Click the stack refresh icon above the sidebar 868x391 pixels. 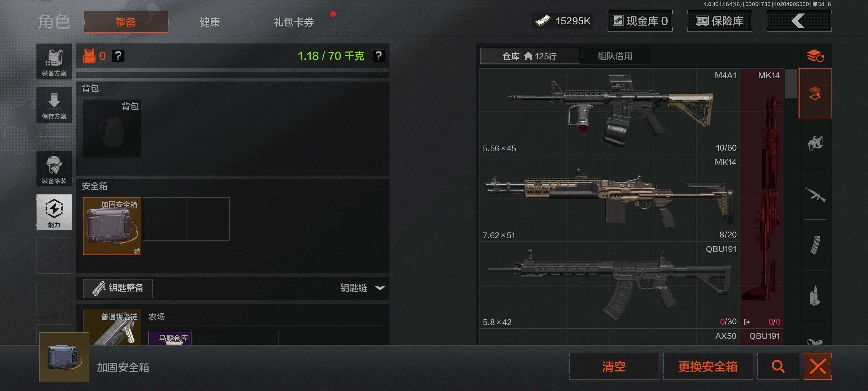pyautogui.click(x=815, y=56)
